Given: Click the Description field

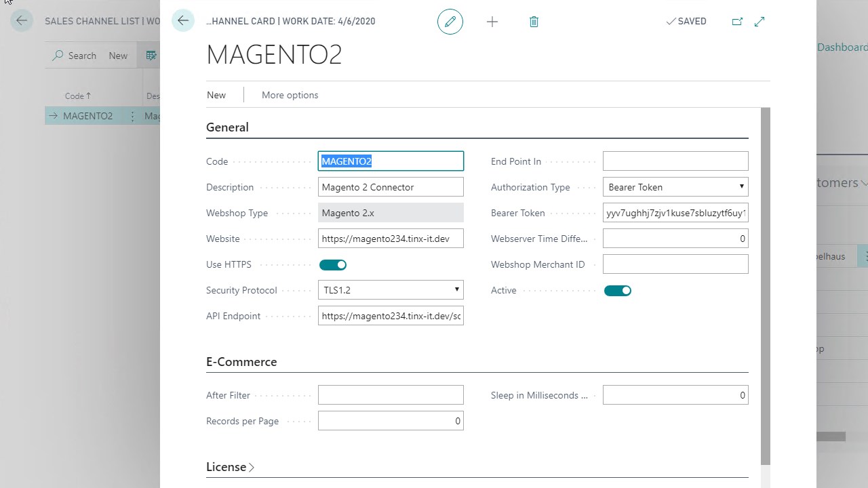Looking at the screenshot, I should [391, 187].
